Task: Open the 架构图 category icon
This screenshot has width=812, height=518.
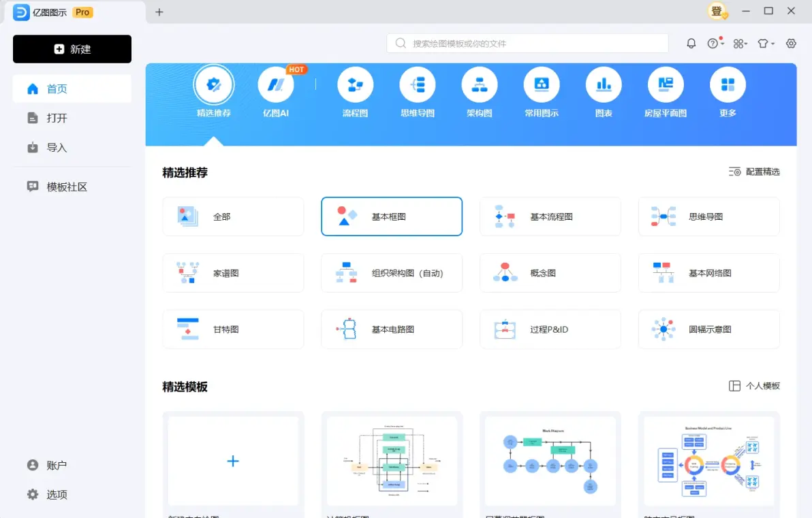Action: (479, 85)
